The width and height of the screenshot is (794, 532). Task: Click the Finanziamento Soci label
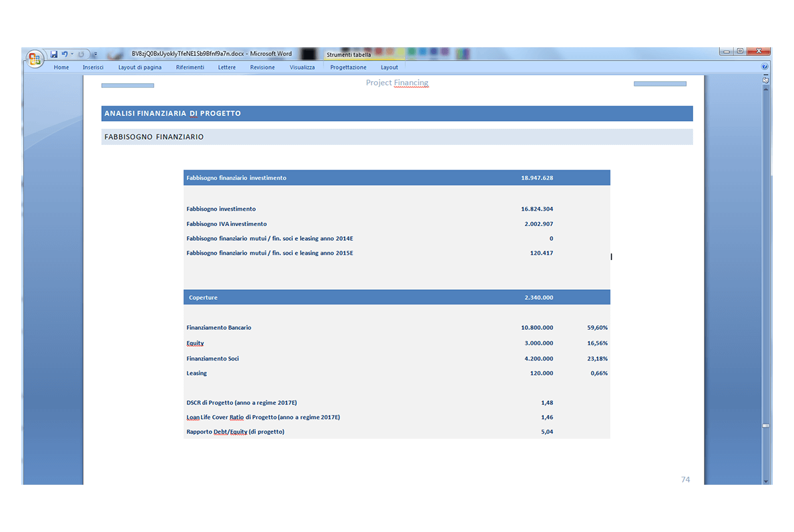tap(213, 358)
